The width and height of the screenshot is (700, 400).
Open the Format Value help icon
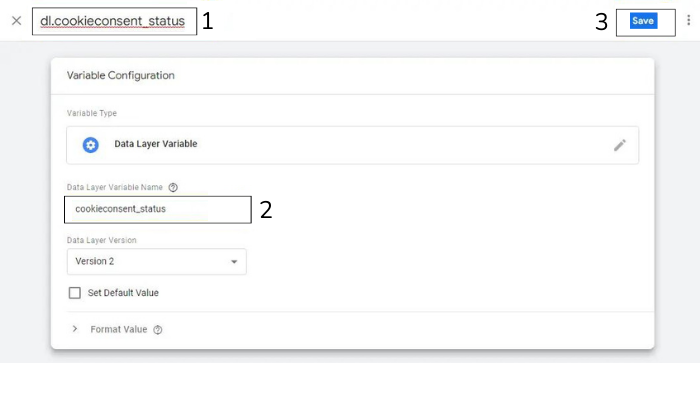[x=158, y=330]
